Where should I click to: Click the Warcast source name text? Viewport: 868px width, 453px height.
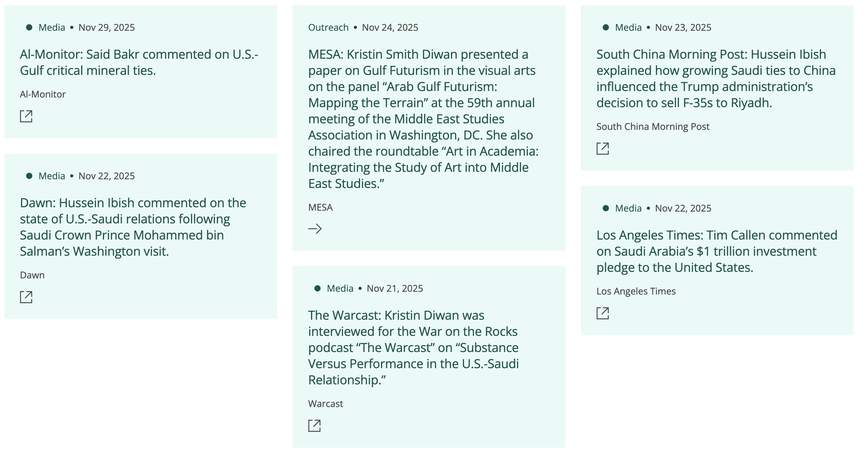coord(326,404)
